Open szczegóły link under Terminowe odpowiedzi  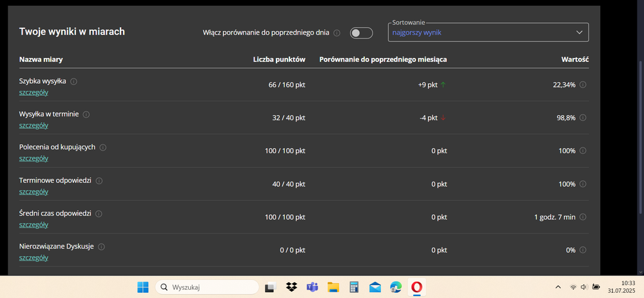tap(34, 192)
